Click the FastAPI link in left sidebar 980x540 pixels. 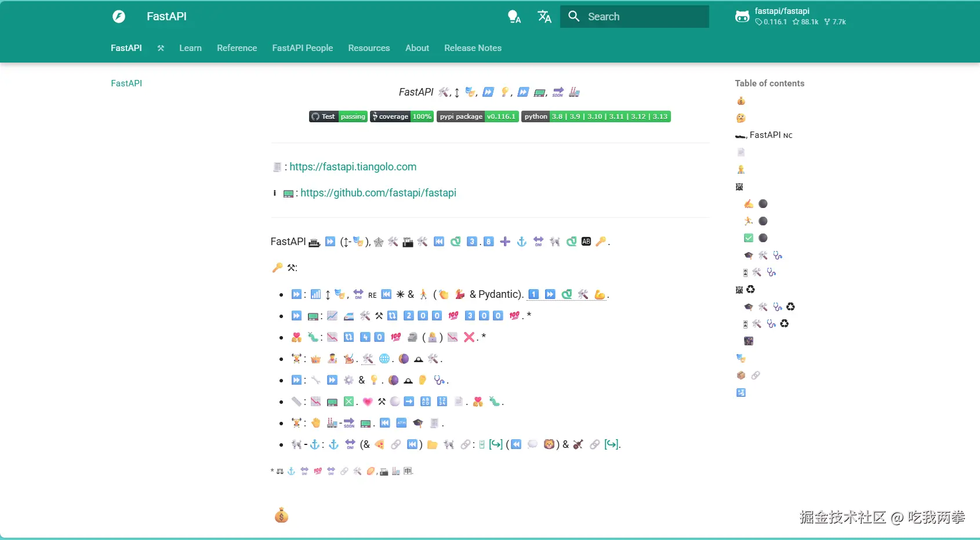pyautogui.click(x=126, y=83)
